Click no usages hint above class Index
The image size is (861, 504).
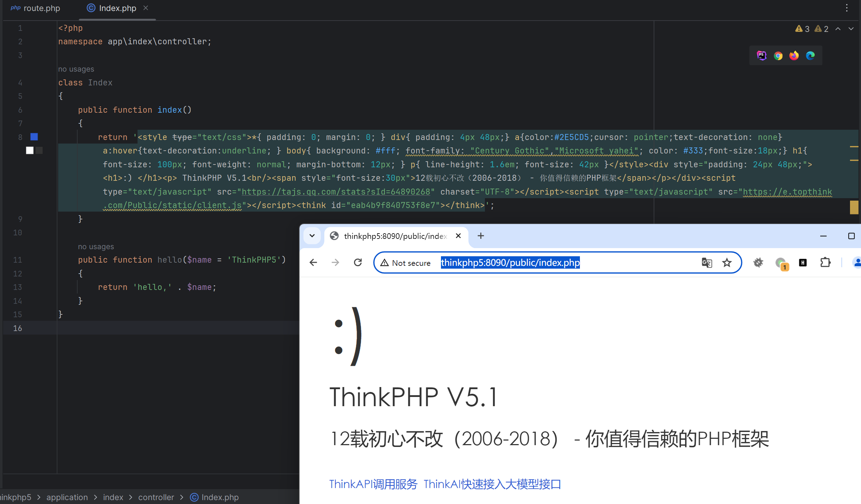pos(76,69)
